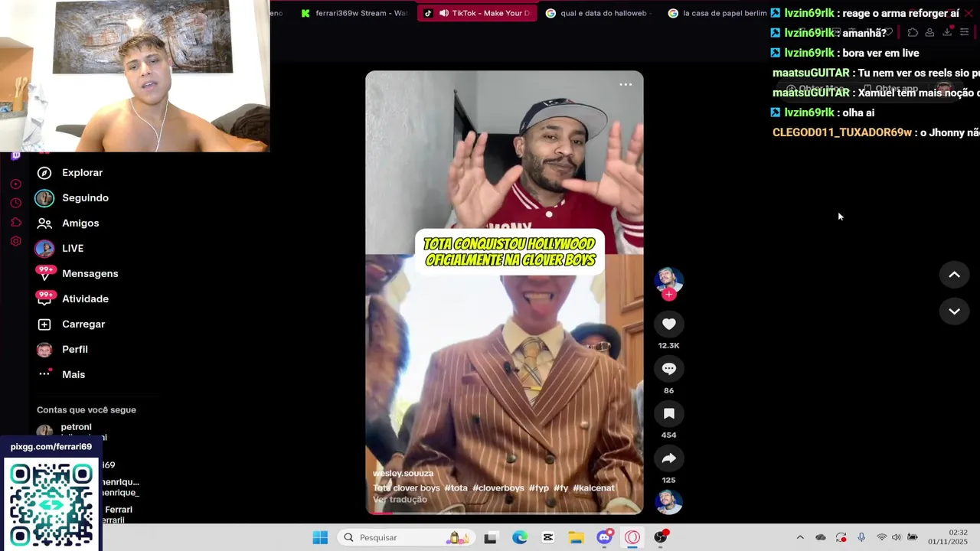Launch Microsoft Edge from taskbar
The image size is (980, 551).
(520, 537)
